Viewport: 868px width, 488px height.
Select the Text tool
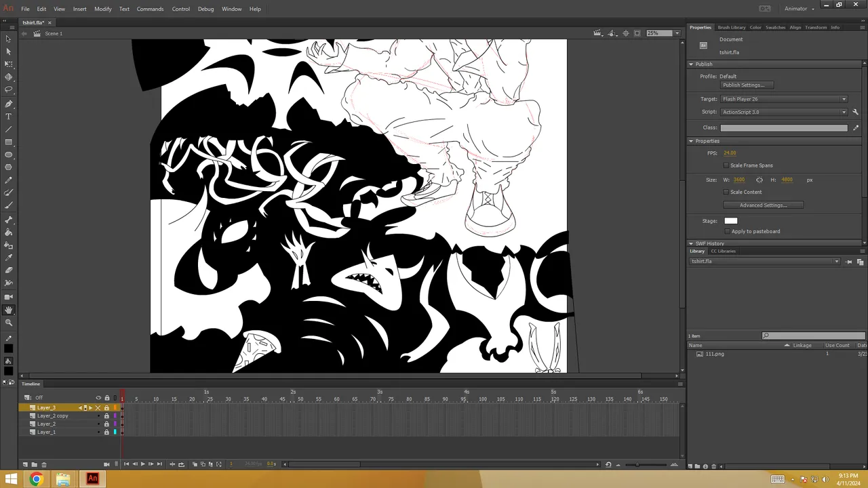[x=8, y=117]
